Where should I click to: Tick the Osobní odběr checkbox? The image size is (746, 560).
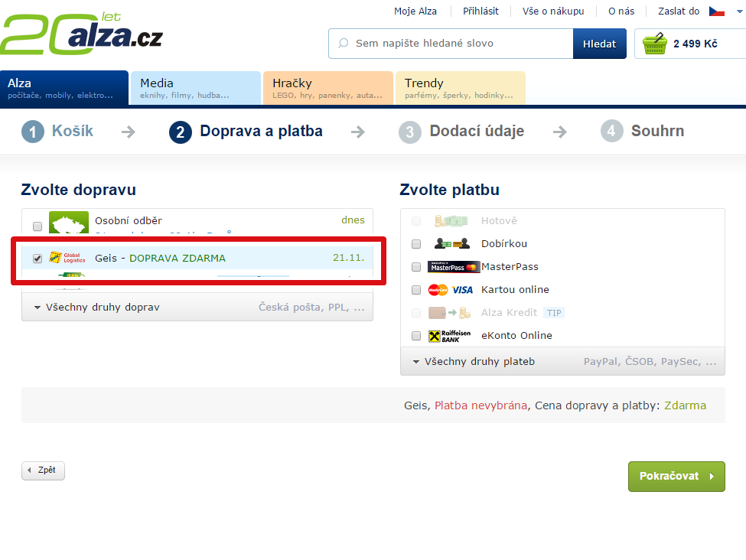(37, 226)
